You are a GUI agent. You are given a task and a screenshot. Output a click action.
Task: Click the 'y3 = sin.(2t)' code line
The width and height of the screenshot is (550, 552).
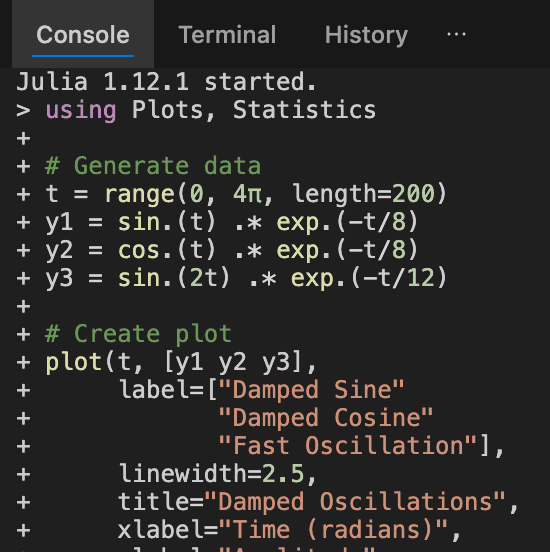click(246, 278)
